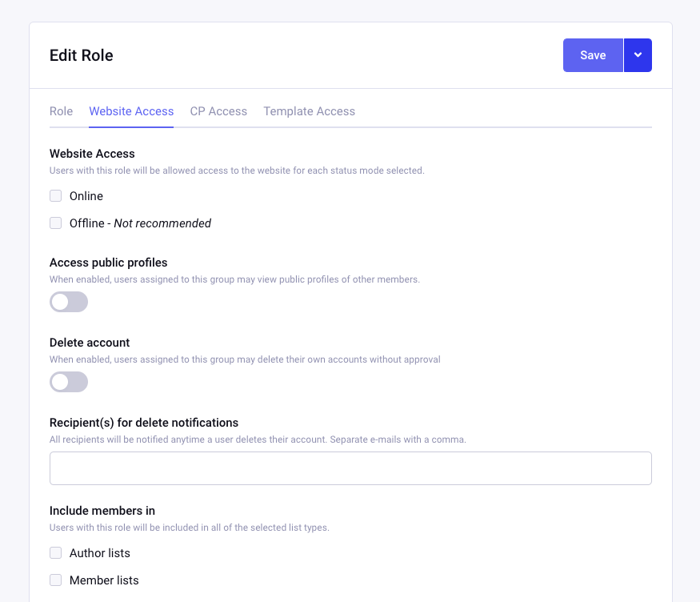Click the 'Online' label text
The image size is (700, 602).
(x=86, y=196)
